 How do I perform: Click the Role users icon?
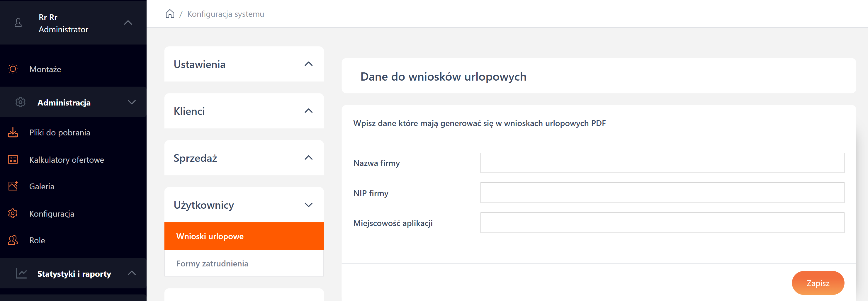coord(13,240)
